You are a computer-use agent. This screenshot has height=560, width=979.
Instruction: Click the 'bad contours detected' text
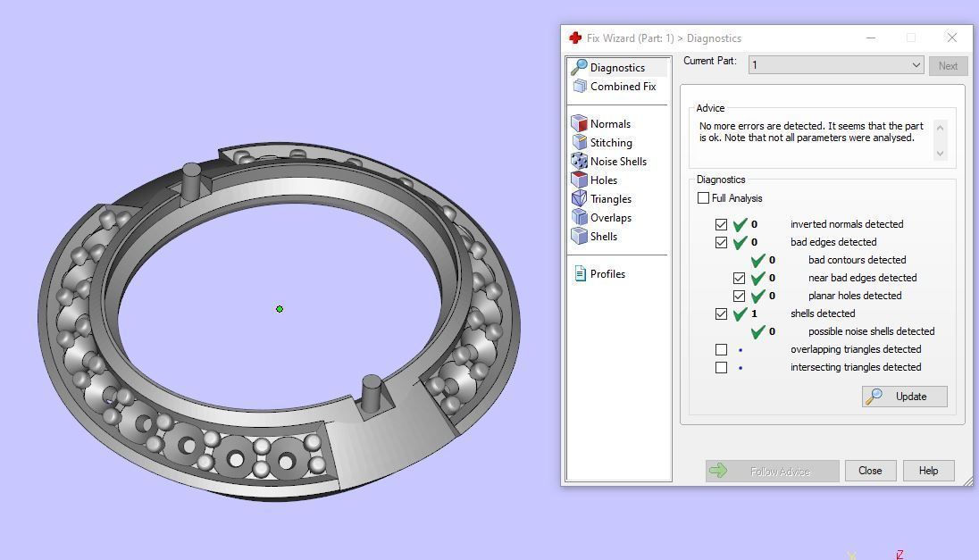pyautogui.click(x=858, y=260)
